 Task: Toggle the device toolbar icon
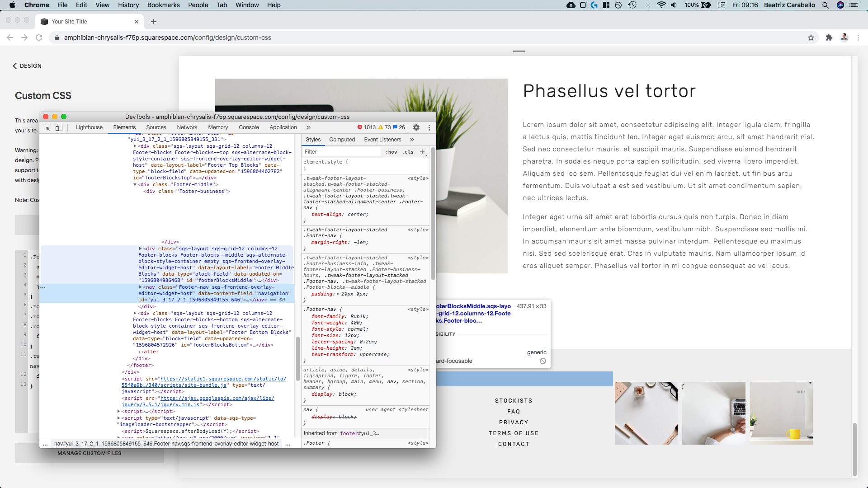pos(59,128)
